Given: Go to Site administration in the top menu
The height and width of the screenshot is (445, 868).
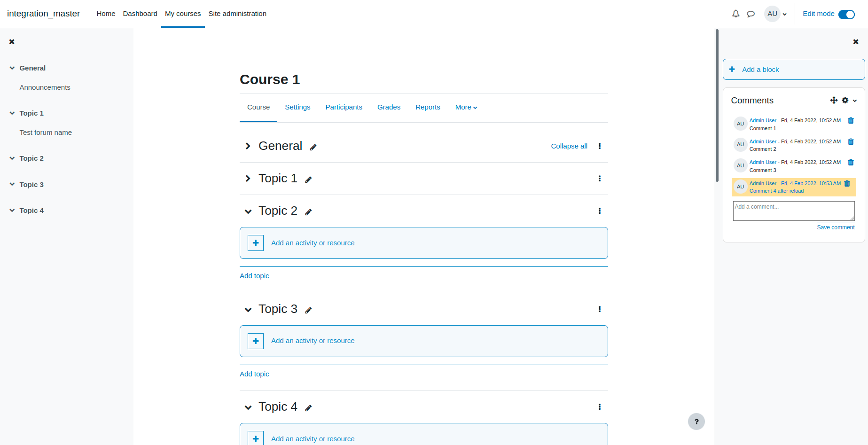Looking at the screenshot, I should pyautogui.click(x=237, y=14).
